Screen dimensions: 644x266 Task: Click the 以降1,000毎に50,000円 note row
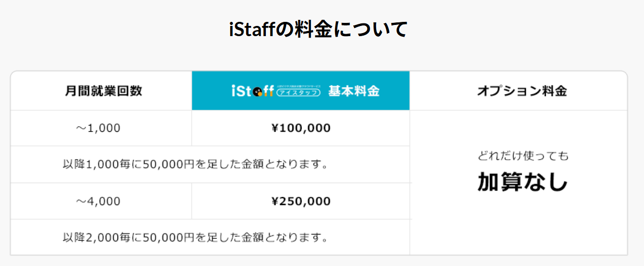point(210,164)
